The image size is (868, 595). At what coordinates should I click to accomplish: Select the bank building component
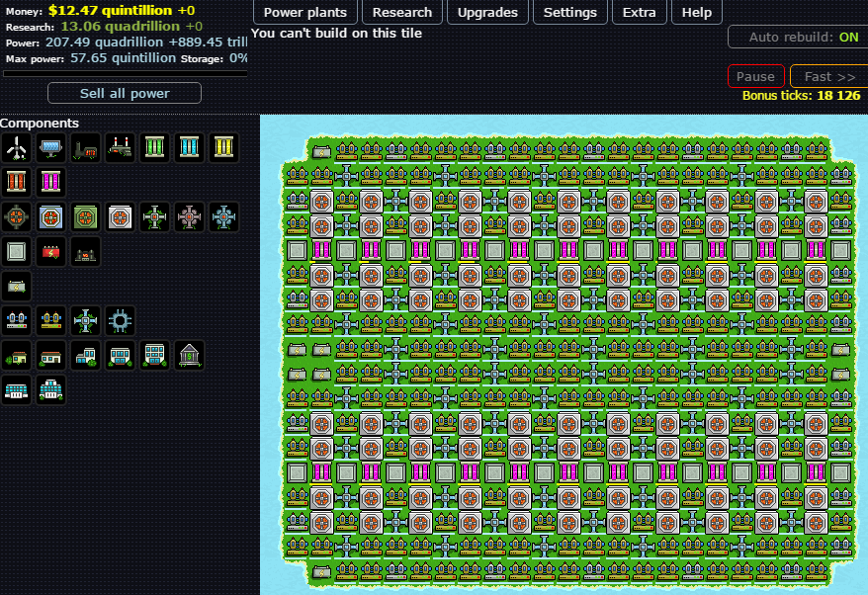pyautogui.click(x=190, y=356)
